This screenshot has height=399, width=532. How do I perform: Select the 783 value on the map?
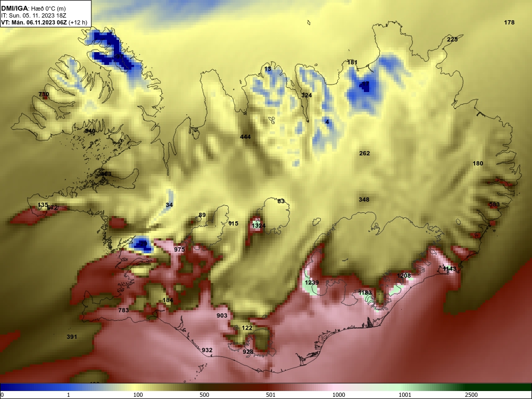coord(123,310)
